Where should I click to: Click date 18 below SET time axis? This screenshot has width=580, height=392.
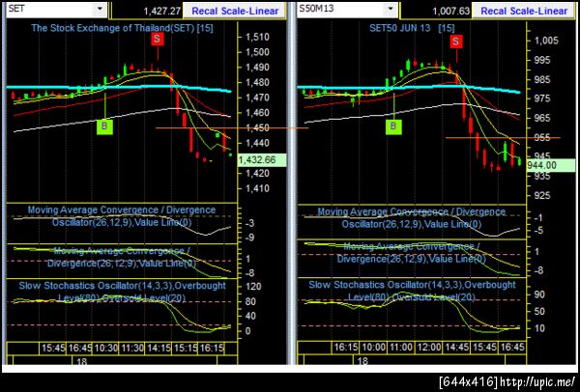click(x=81, y=361)
